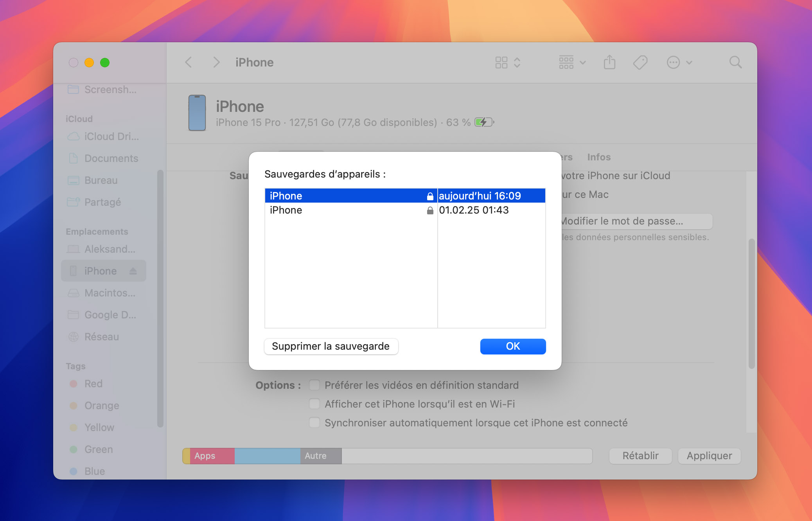This screenshot has height=521, width=812.
Task: Select the Blue tag
Action: pos(104,471)
